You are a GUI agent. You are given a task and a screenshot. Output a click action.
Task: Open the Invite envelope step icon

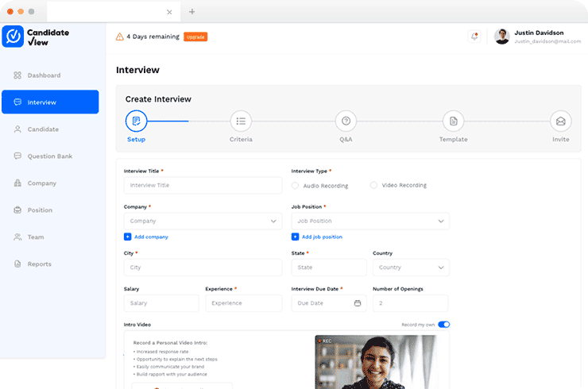point(560,121)
